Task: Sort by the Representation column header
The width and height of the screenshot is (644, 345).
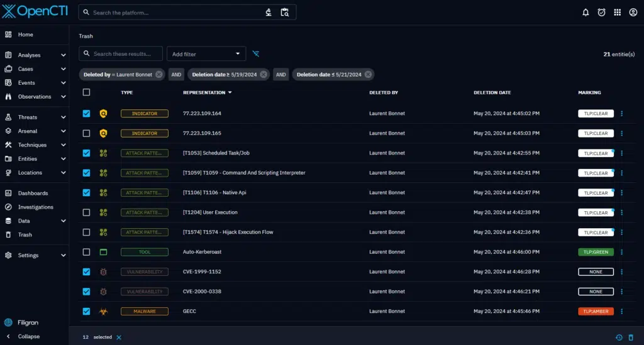Action: point(204,92)
